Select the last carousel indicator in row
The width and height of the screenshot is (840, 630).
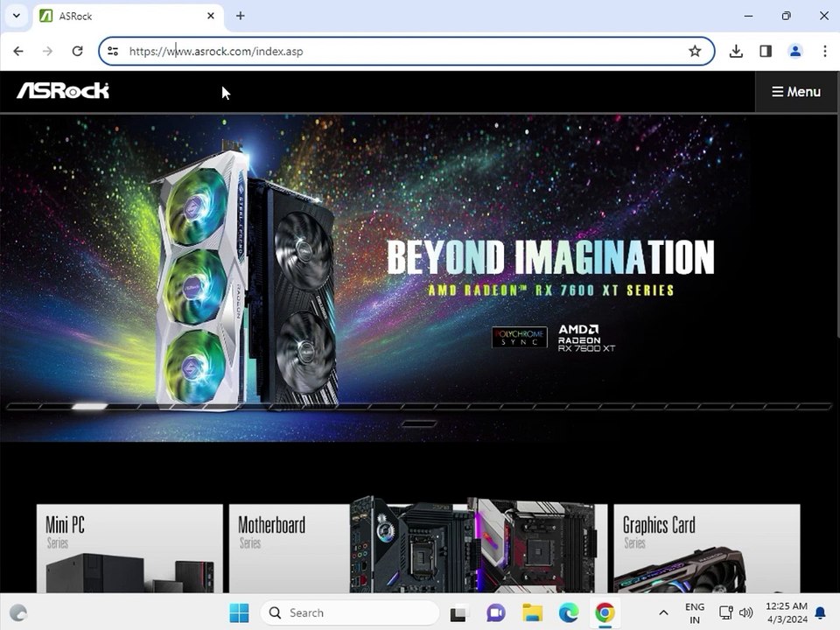pyautogui.click(x=815, y=407)
